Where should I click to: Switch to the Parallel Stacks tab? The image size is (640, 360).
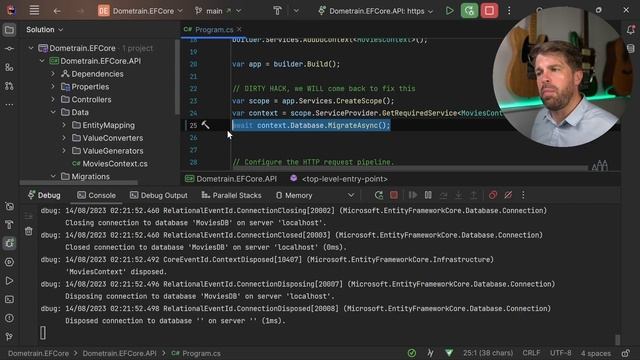231,195
